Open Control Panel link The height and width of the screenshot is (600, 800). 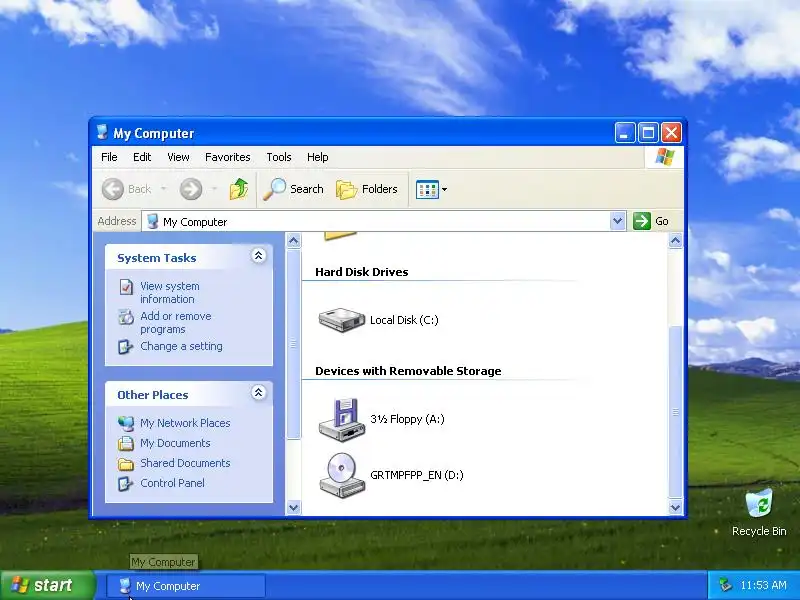click(x=172, y=483)
